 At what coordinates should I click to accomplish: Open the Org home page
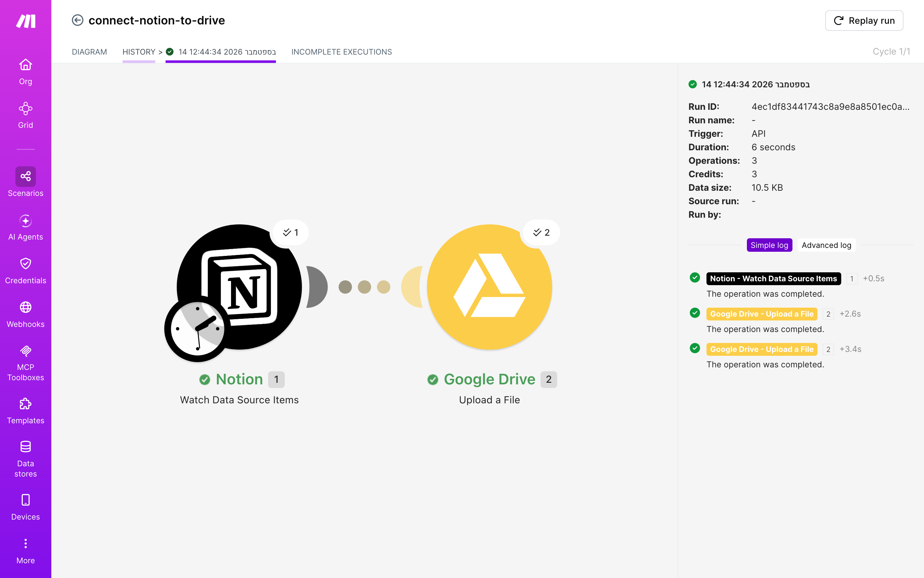26,72
